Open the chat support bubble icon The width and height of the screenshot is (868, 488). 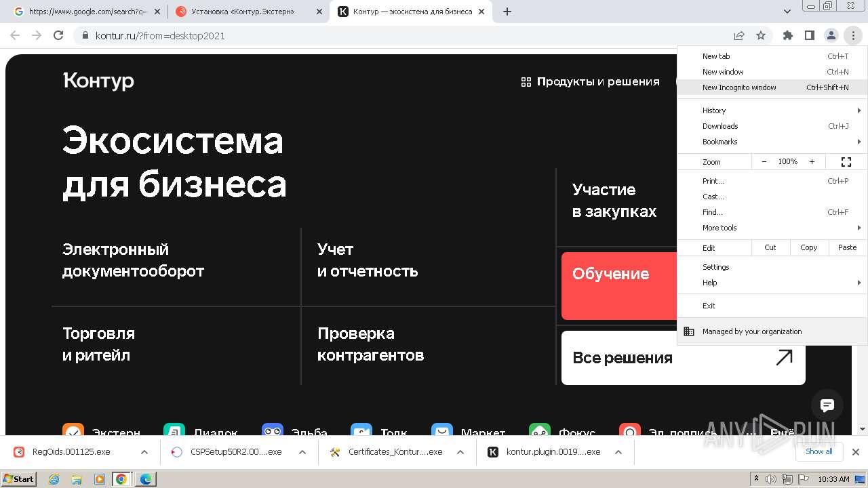pos(827,405)
